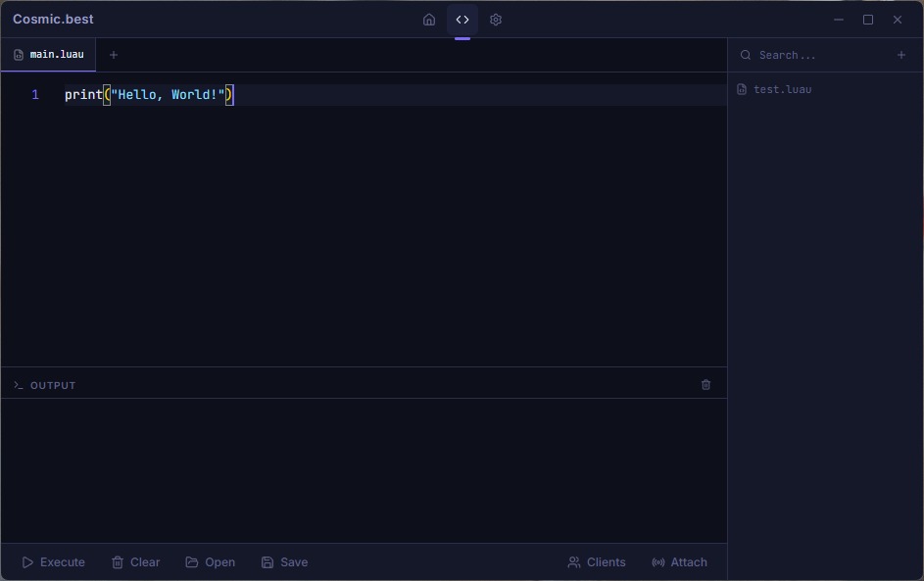Image resolution: width=924 pixels, height=581 pixels.
Task: Open a script file with Open button
Action: point(211,562)
